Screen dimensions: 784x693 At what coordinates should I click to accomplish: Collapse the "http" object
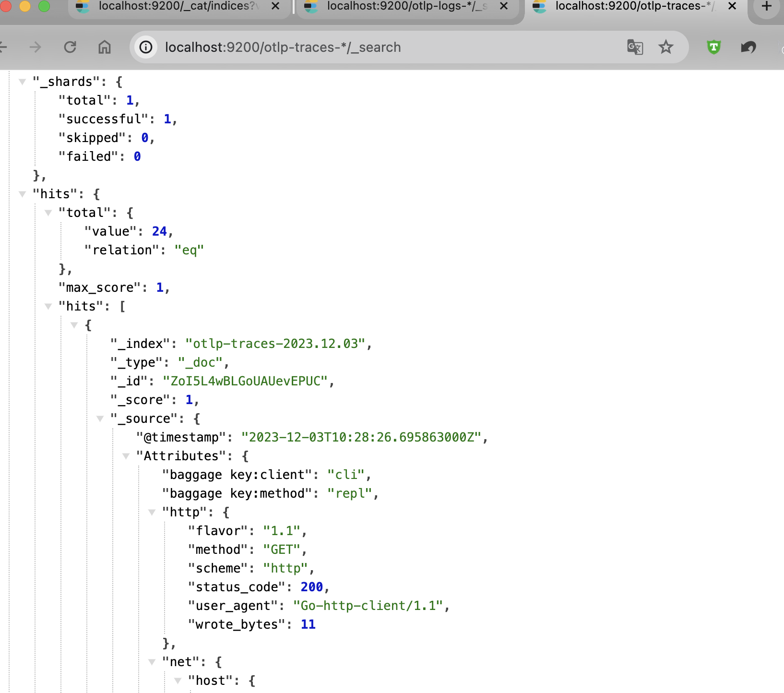[152, 512]
